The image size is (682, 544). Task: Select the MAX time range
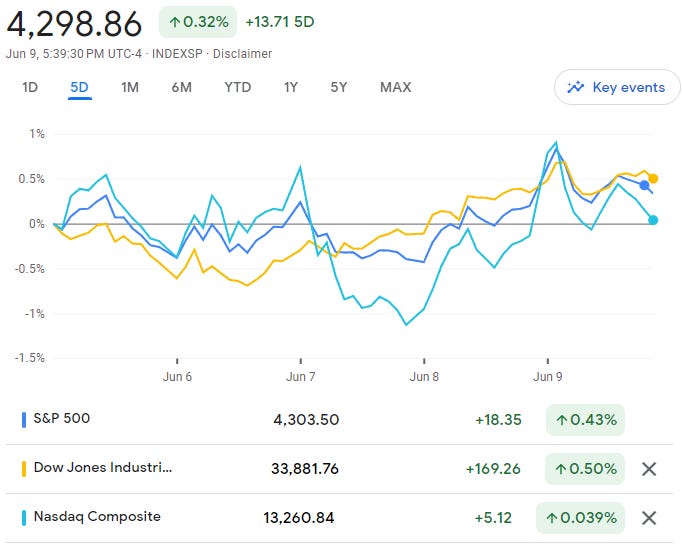point(395,87)
